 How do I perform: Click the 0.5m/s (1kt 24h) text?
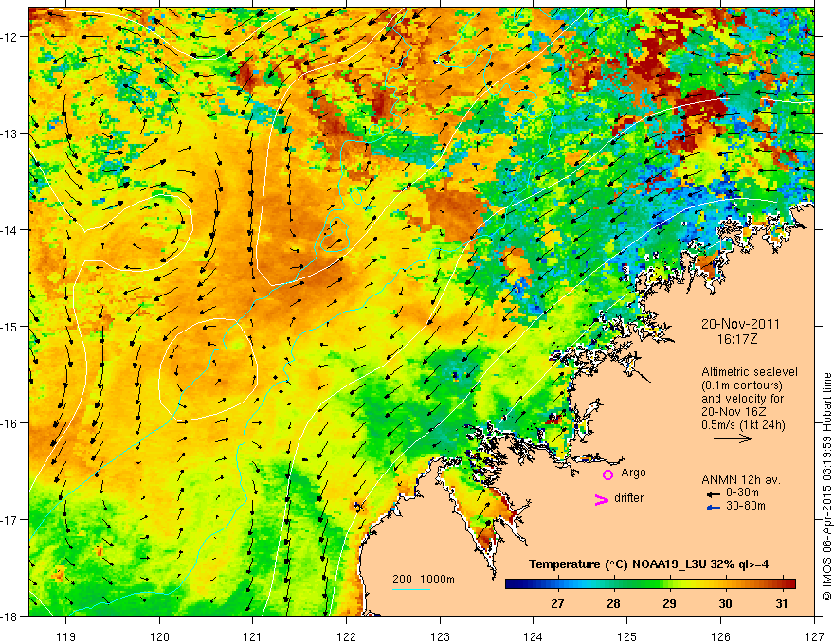point(743,425)
